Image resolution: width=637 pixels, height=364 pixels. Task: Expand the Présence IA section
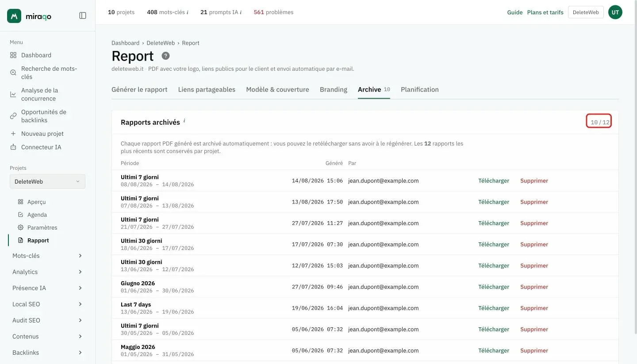coord(47,288)
